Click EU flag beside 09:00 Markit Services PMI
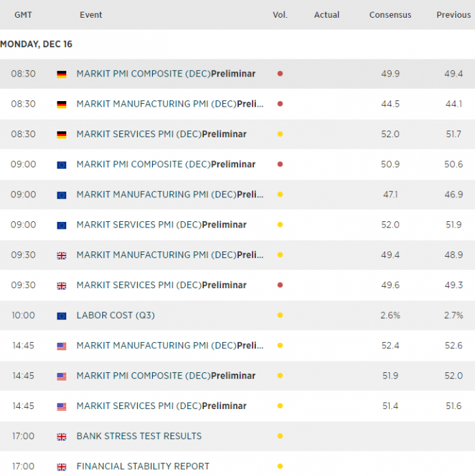The height and width of the screenshot is (476, 475). 61,225
